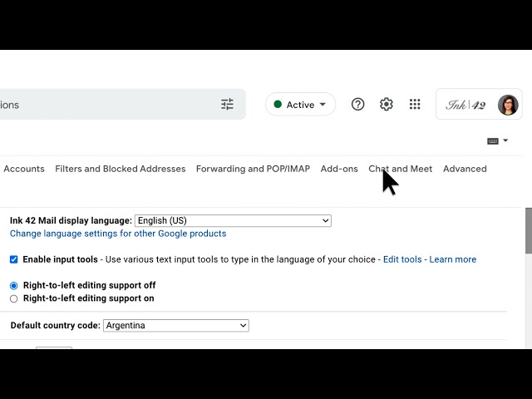
Task: Go to the Add-ons tab
Action: (339, 169)
